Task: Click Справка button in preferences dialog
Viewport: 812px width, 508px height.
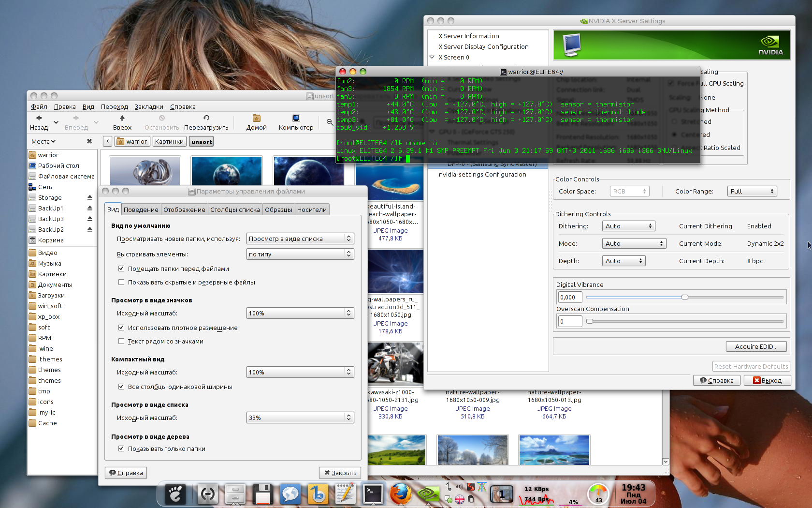Action: tap(126, 473)
